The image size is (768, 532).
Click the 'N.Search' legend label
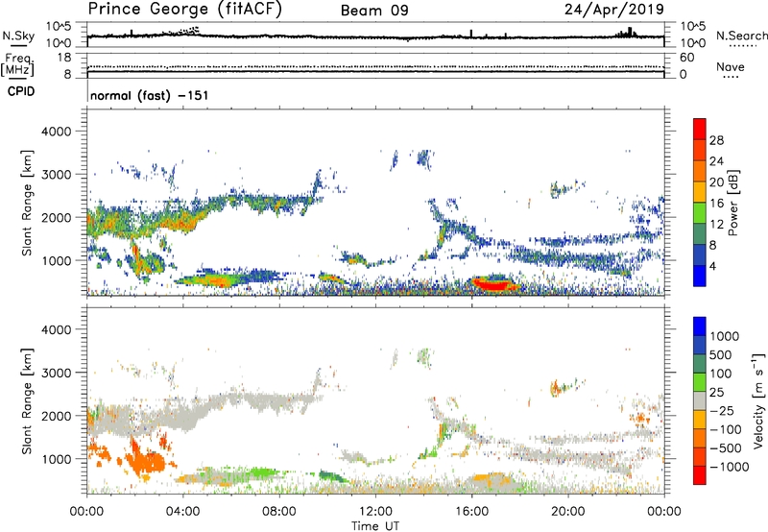741,36
